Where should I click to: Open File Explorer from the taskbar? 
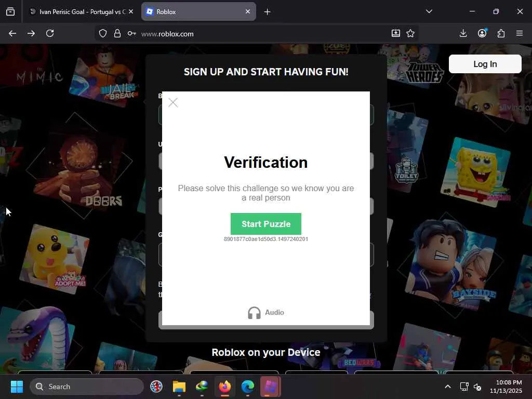(x=179, y=387)
